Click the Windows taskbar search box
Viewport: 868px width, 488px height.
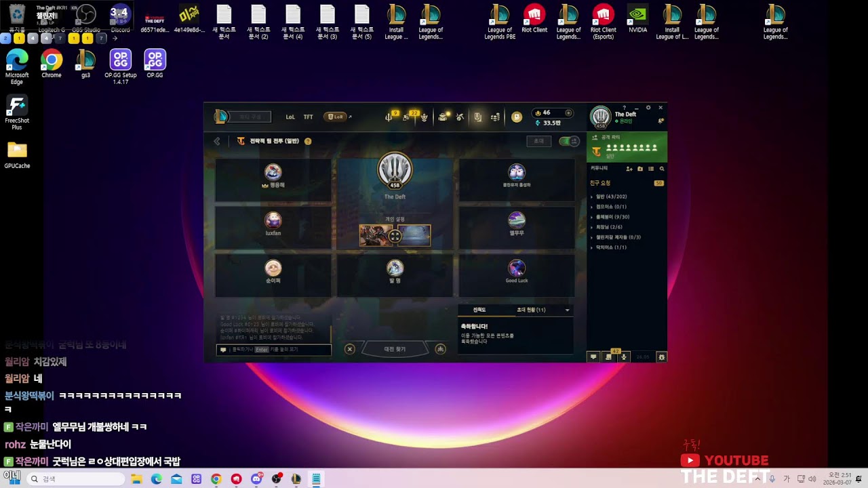click(75, 479)
